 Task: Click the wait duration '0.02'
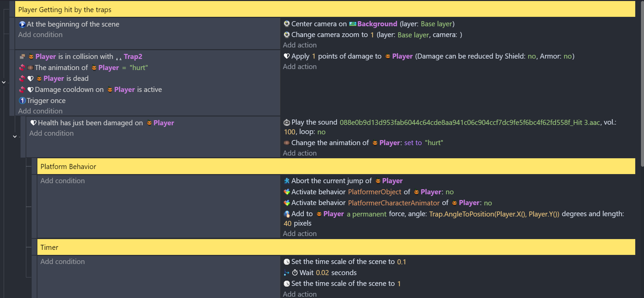322,273
